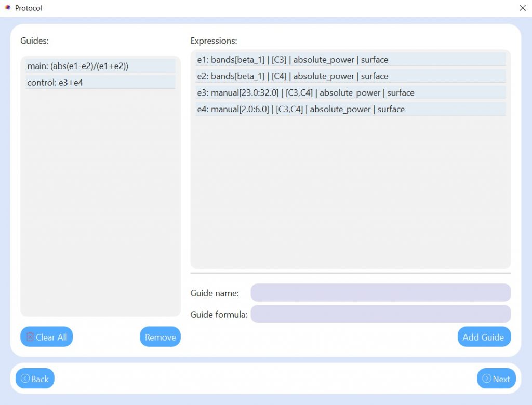
Task: Click the Expressions: heading label
Action: point(214,40)
